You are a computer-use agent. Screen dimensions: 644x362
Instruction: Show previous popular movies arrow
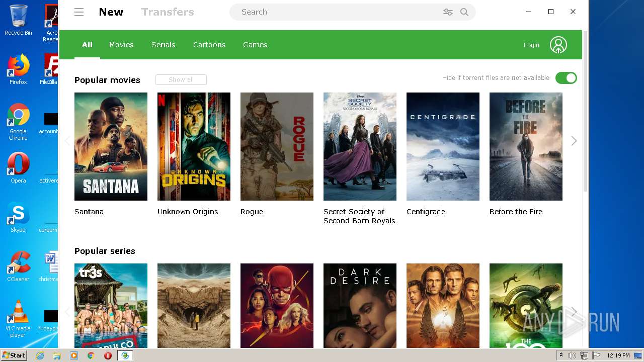[x=67, y=141]
